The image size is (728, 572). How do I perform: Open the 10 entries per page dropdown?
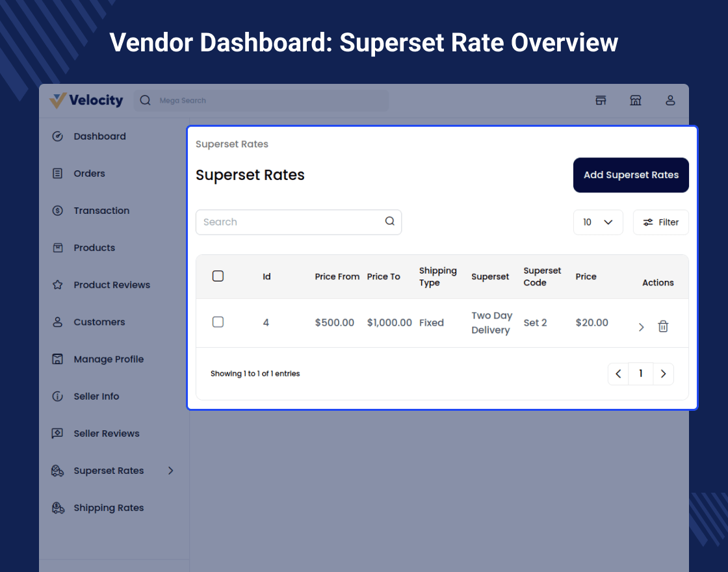598,222
